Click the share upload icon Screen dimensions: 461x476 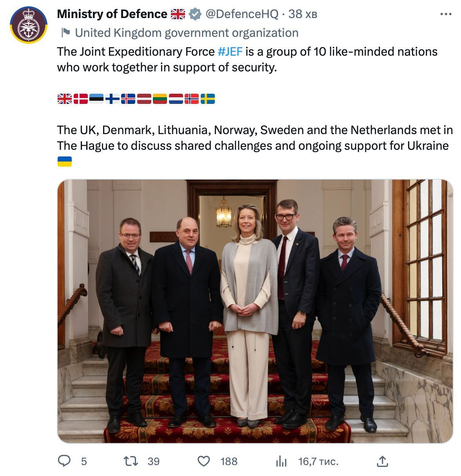(382, 461)
